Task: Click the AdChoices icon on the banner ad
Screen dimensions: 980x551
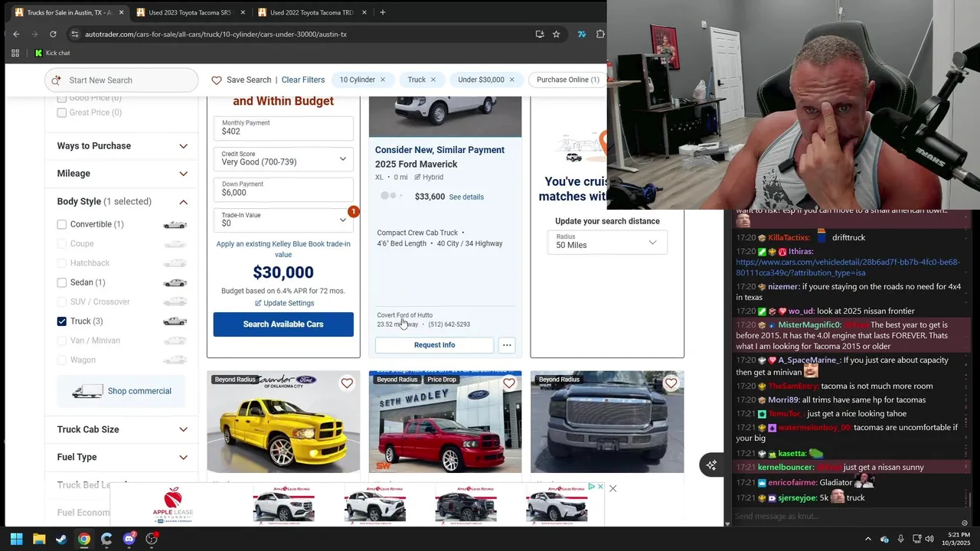Action: [592, 487]
